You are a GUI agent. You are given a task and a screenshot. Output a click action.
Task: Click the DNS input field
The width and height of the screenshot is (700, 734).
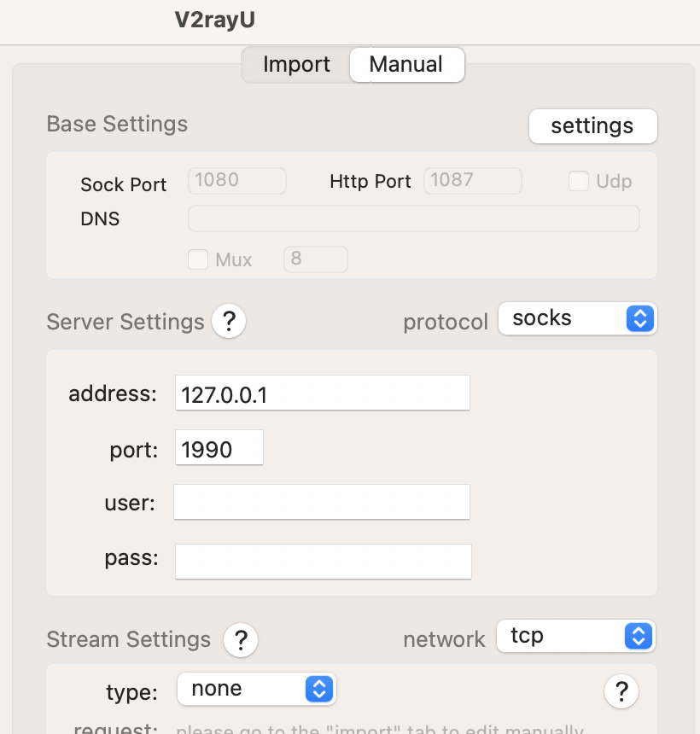pos(413,218)
